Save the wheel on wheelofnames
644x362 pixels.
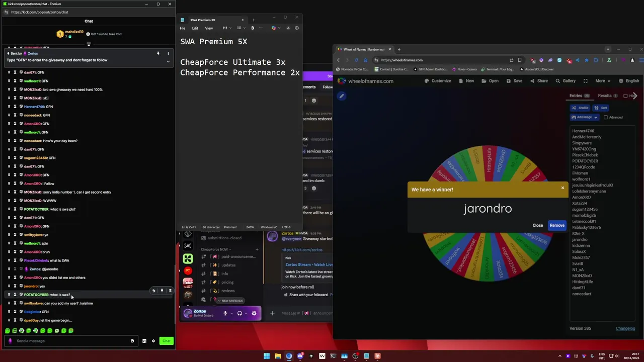pos(514,81)
